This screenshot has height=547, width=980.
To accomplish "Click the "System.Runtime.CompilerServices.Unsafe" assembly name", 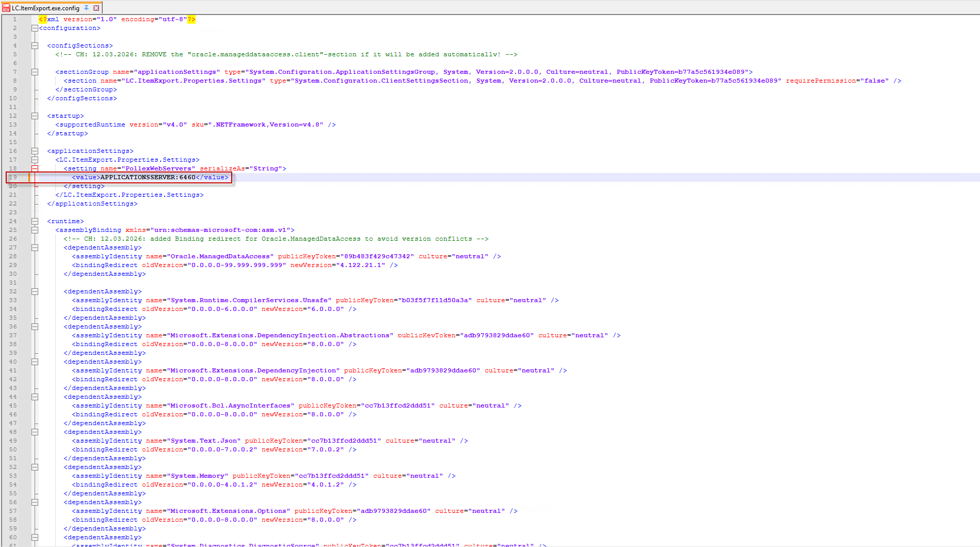I will (249, 300).
